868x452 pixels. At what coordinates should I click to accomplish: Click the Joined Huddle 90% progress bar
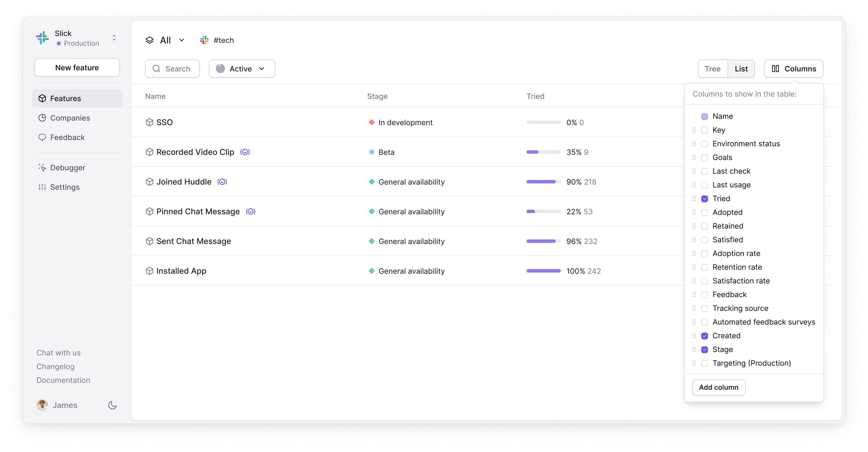[543, 182]
